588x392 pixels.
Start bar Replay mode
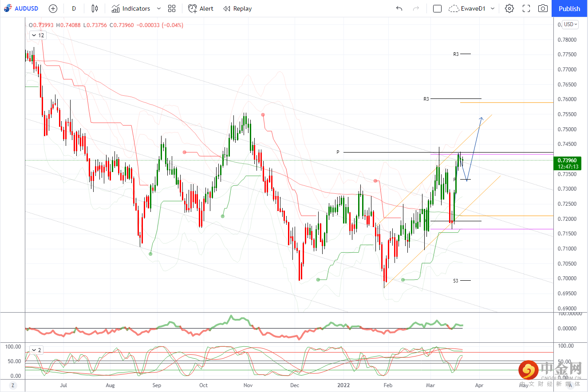[237, 8]
